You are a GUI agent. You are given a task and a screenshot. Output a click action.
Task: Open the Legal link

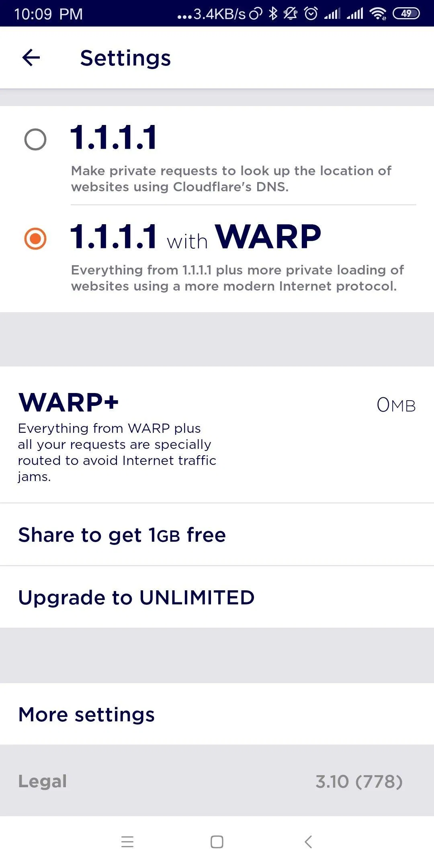pos(43,781)
